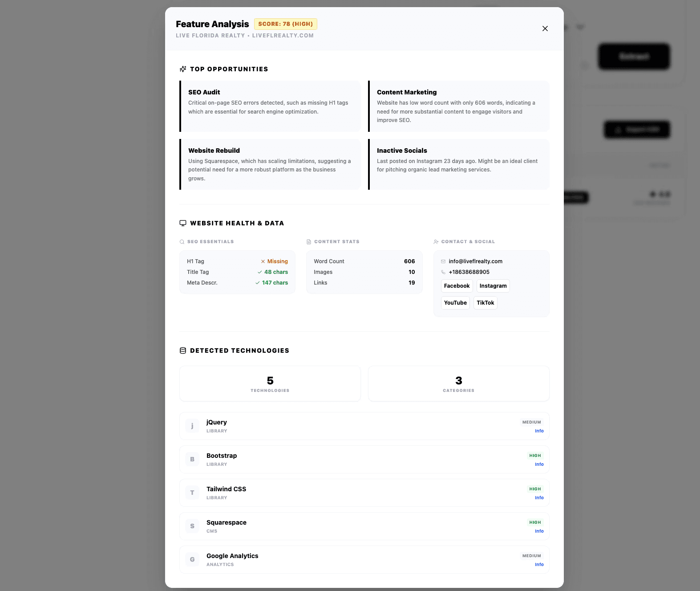Viewport: 700px width, 591px height.
Task: Close the Feature Analysis dialog
Action: (x=545, y=29)
